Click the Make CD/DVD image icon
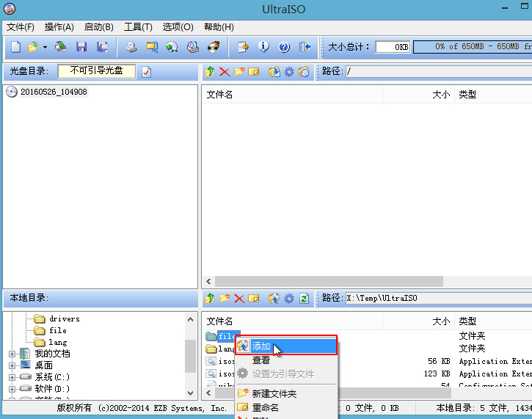This screenshot has width=532, height=419. point(131,47)
